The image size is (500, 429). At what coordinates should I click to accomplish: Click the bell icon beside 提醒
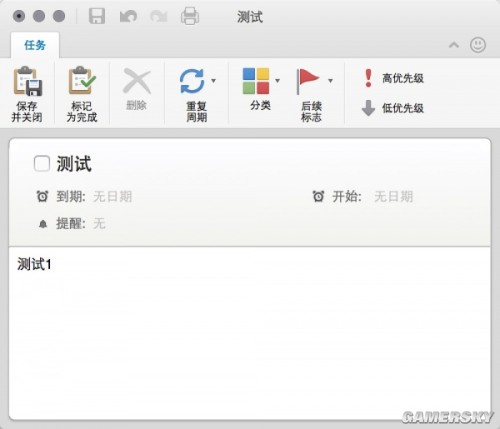(x=43, y=224)
